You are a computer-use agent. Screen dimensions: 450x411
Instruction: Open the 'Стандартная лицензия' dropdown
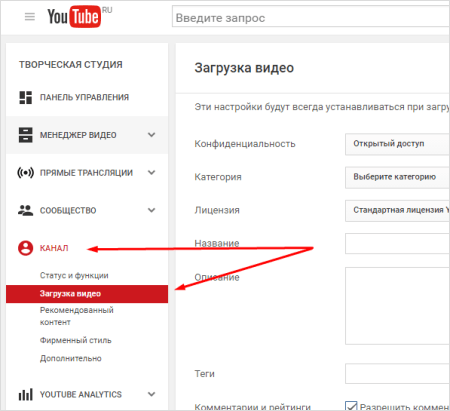(x=397, y=211)
